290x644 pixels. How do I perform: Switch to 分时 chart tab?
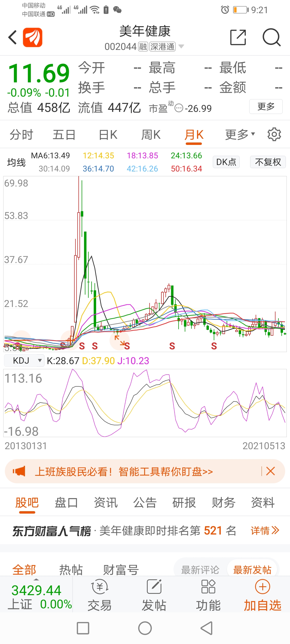click(x=21, y=134)
